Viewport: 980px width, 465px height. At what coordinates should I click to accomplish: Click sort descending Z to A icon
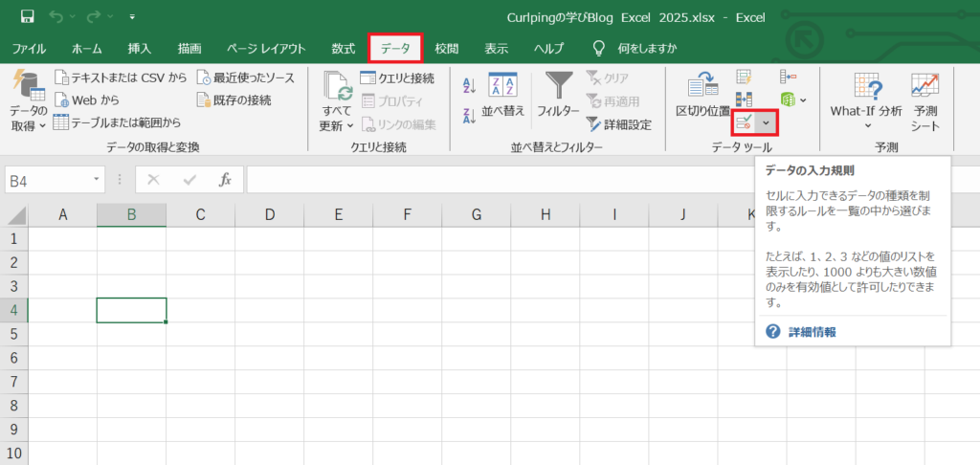pyautogui.click(x=469, y=116)
